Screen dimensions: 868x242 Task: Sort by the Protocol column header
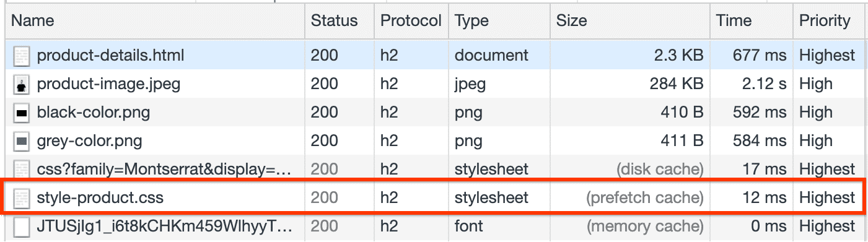pyautogui.click(x=411, y=20)
